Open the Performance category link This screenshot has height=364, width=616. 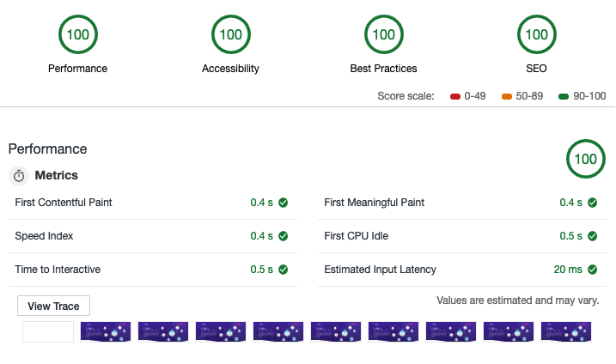pyautogui.click(x=77, y=69)
